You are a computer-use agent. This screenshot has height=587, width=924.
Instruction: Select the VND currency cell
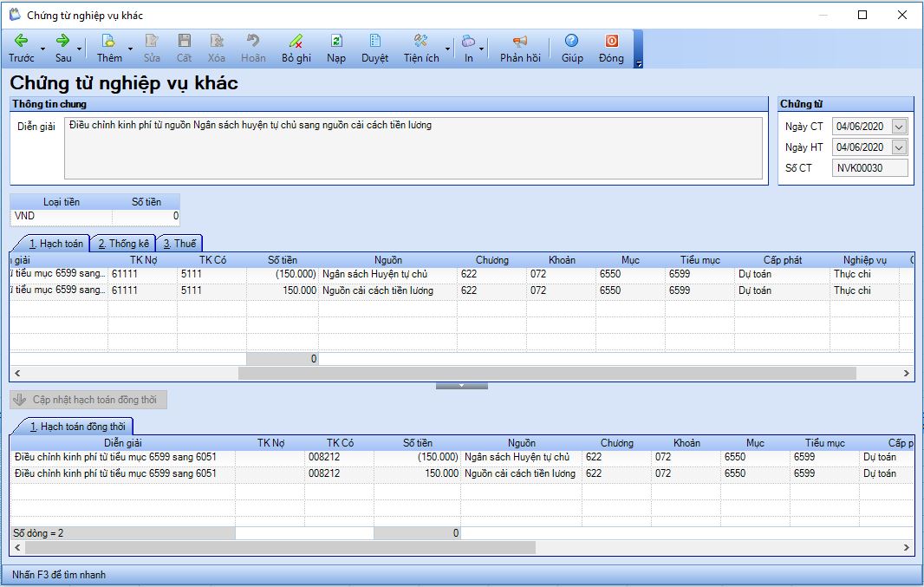tap(62, 216)
